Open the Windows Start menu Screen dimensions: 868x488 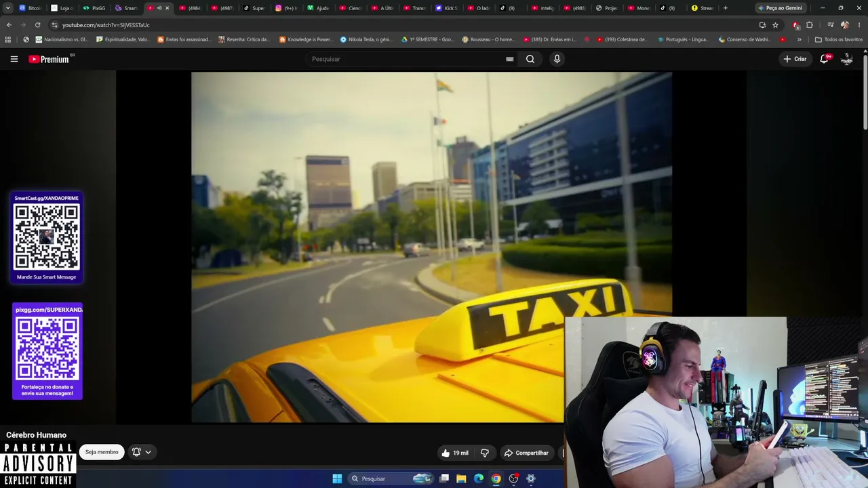coord(337,479)
